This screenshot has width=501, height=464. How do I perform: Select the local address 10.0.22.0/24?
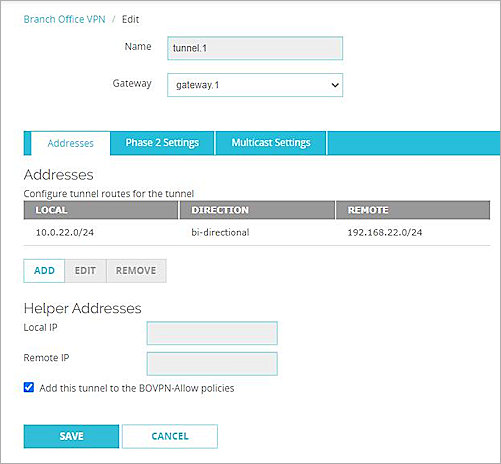click(x=65, y=232)
